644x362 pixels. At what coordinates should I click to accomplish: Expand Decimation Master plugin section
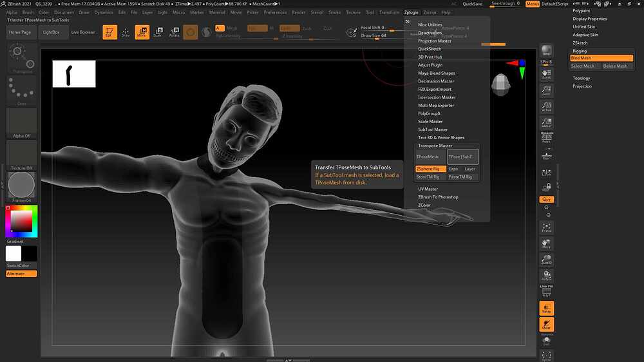click(x=436, y=81)
